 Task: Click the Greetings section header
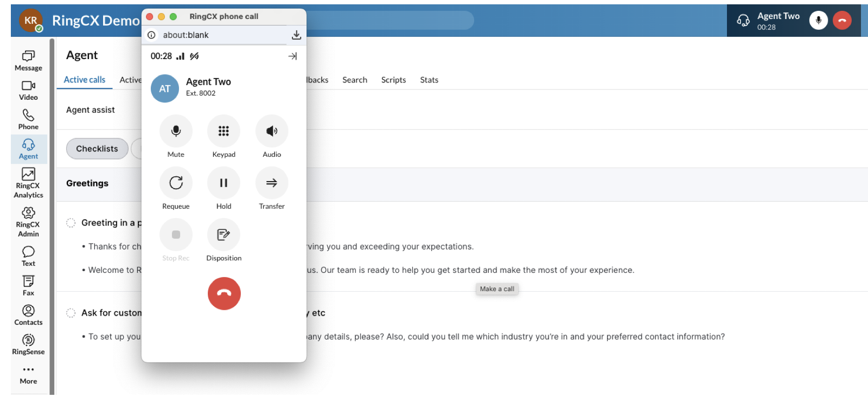pos(87,183)
